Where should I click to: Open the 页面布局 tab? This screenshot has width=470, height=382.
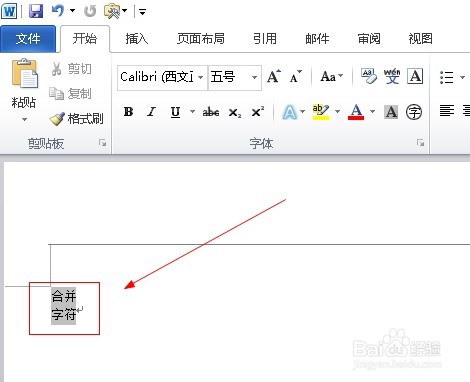click(201, 39)
